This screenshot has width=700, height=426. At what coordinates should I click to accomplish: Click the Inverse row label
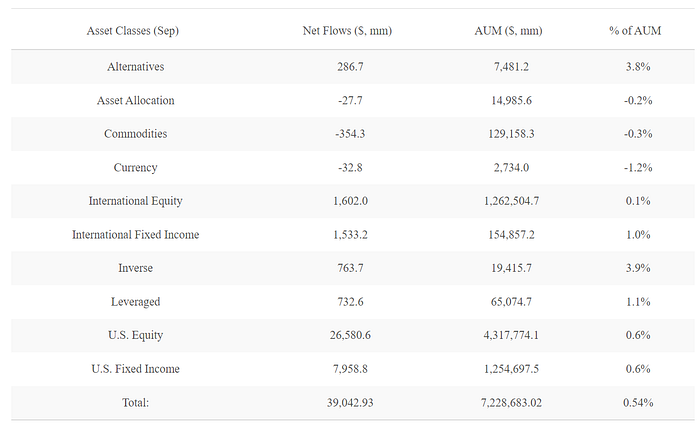coord(136,268)
